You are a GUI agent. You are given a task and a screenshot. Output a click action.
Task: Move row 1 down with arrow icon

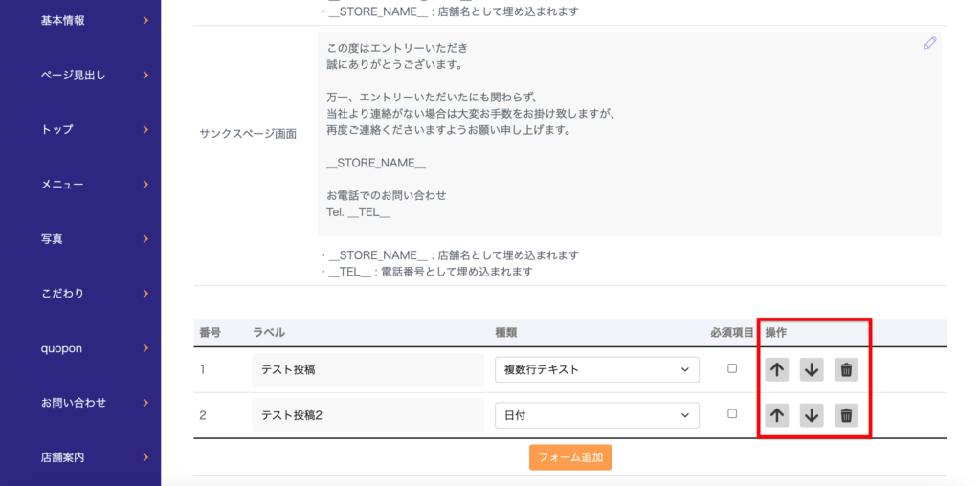[x=812, y=369]
